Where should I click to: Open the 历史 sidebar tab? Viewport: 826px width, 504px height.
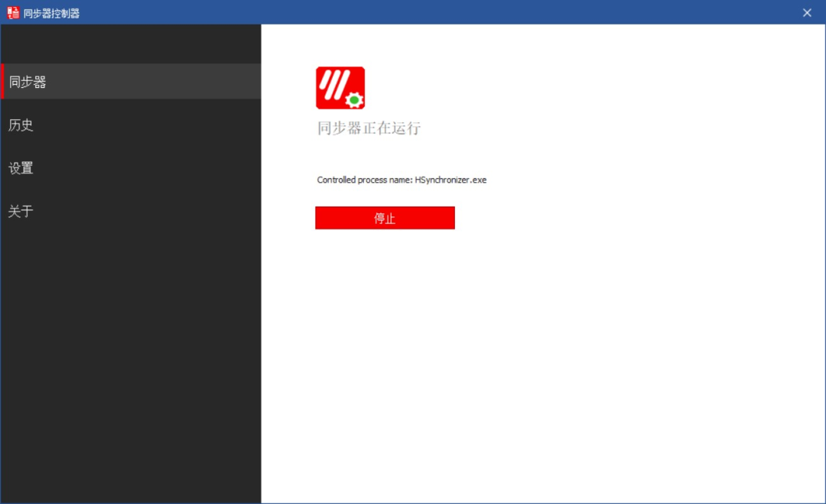(x=131, y=125)
